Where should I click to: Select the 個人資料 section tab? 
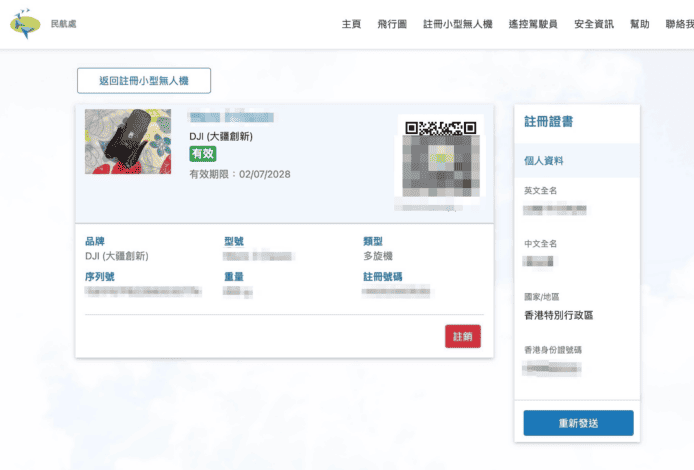[545, 160]
